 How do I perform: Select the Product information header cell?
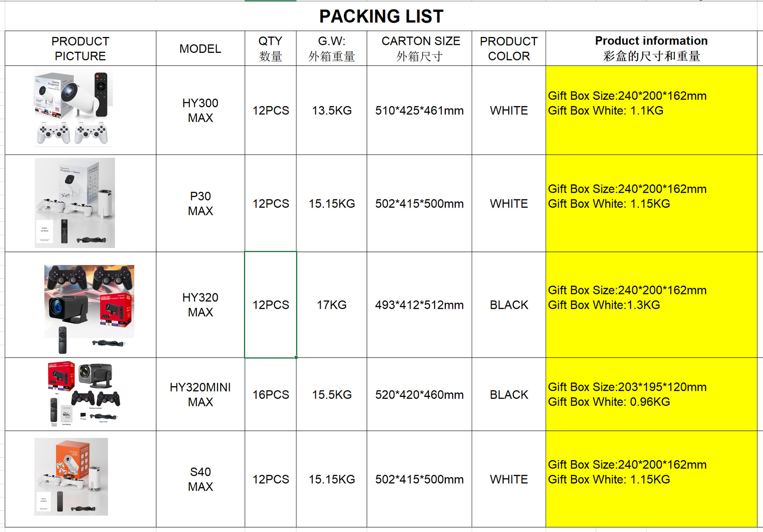pyautogui.click(x=651, y=48)
